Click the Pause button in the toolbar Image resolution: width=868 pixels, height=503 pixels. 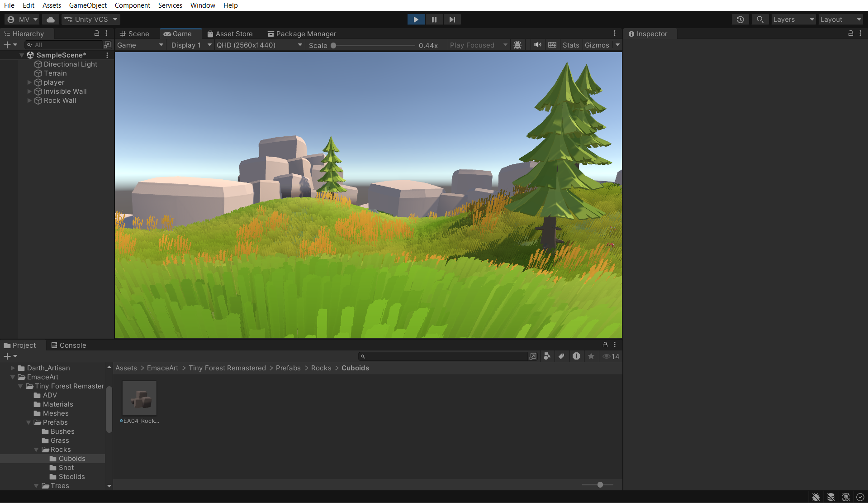coord(434,19)
